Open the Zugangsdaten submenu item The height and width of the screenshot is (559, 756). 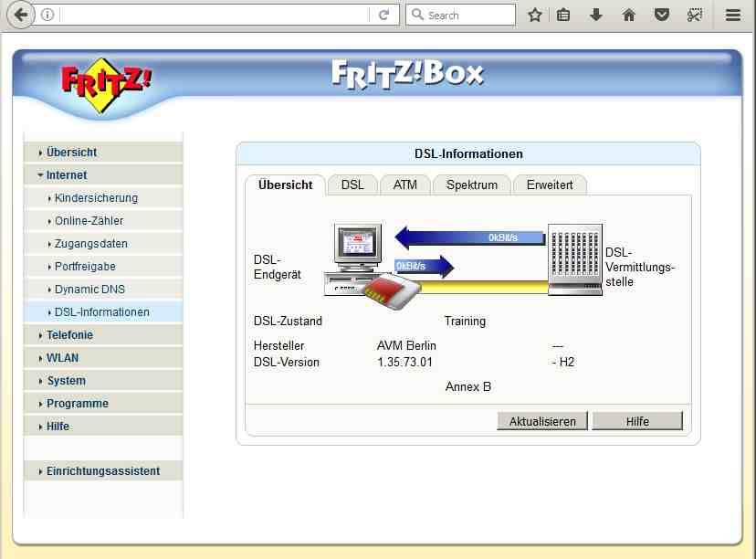[x=90, y=244]
